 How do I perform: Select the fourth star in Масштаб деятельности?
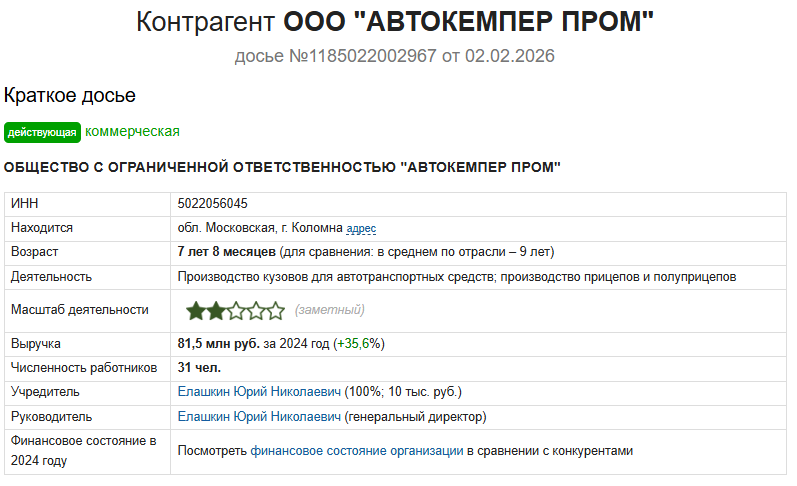pyautogui.click(x=255, y=311)
